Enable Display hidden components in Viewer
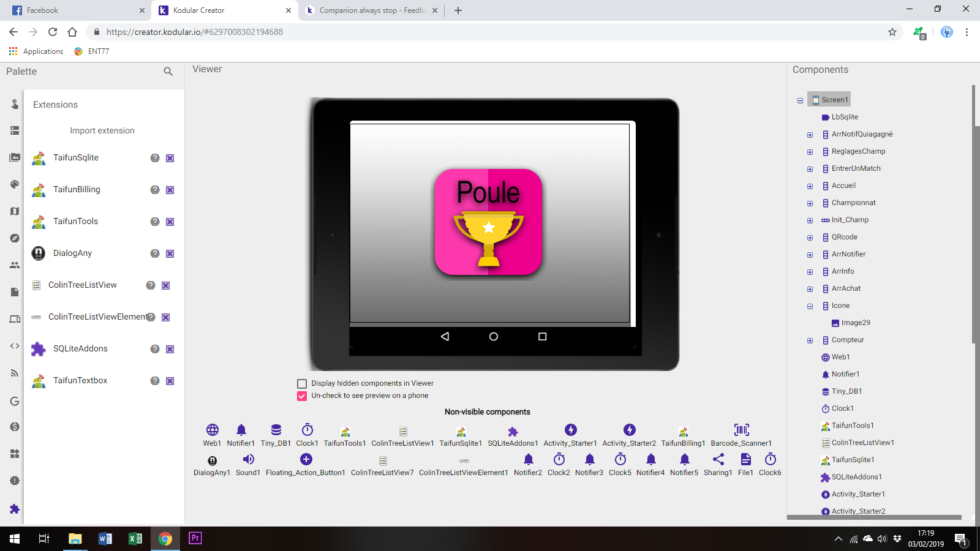The width and height of the screenshot is (980, 551). click(x=302, y=384)
